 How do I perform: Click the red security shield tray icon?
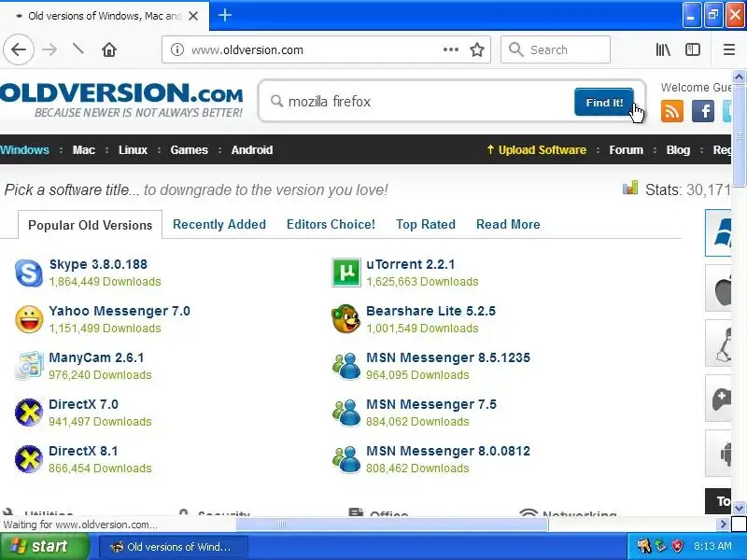[677, 546]
